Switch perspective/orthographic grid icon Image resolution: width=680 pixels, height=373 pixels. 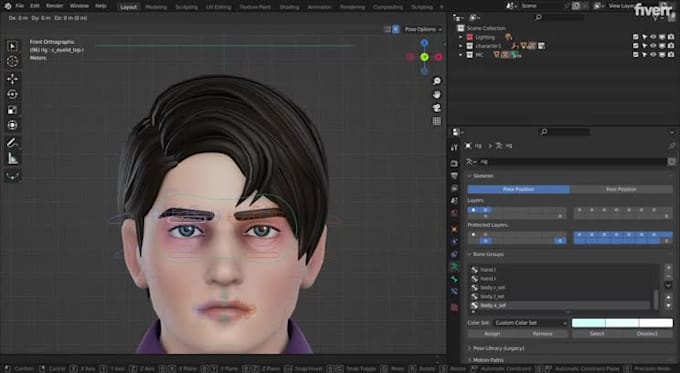[437, 121]
